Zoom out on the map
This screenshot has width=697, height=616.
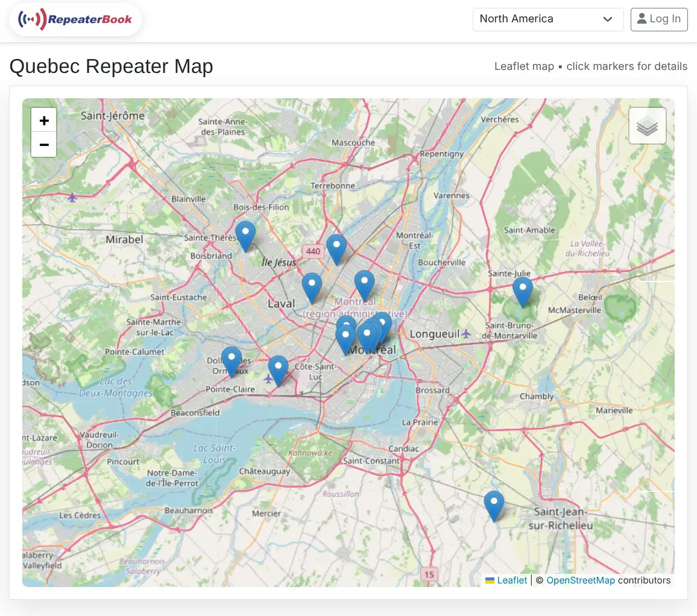(43, 145)
